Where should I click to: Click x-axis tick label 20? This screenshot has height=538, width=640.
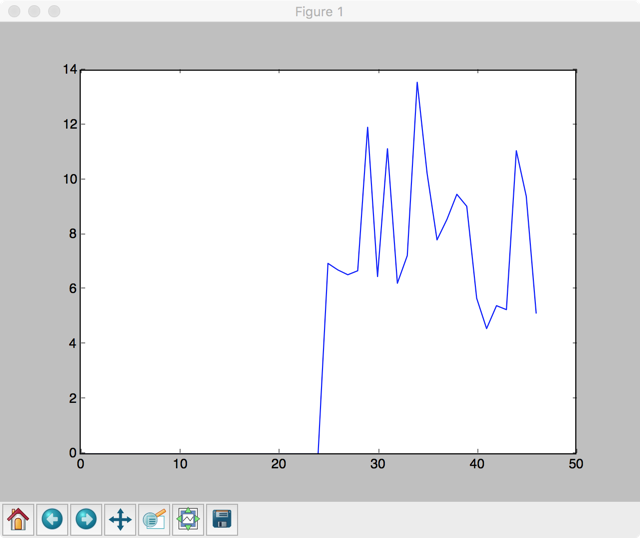(279, 464)
